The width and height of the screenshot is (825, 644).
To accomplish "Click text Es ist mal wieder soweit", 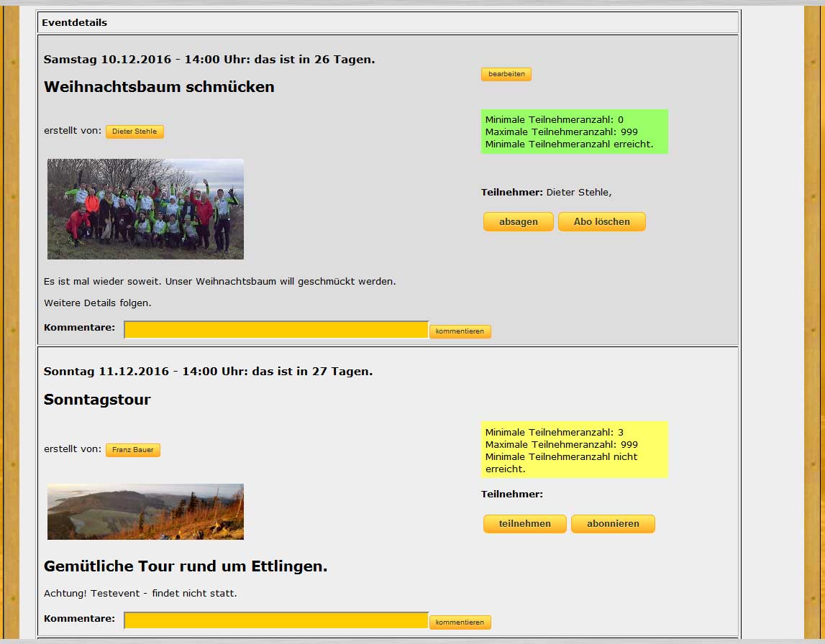I will pyautogui.click(x=103, y=281).
